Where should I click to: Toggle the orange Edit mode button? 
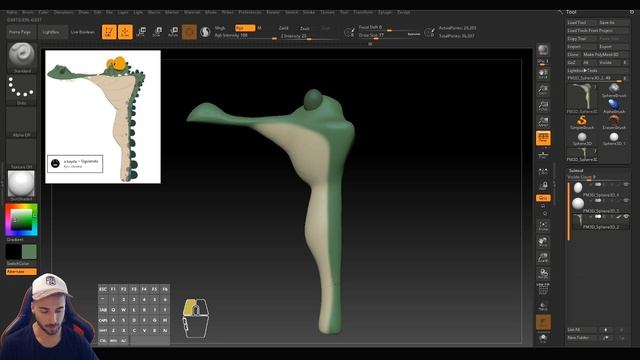pos(109,32)
